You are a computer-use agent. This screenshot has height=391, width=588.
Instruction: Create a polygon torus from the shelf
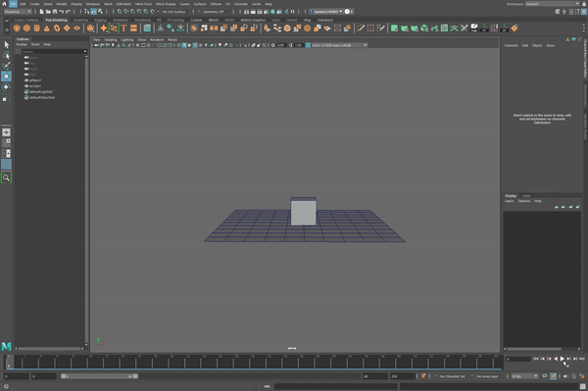(x=57, y=28)
